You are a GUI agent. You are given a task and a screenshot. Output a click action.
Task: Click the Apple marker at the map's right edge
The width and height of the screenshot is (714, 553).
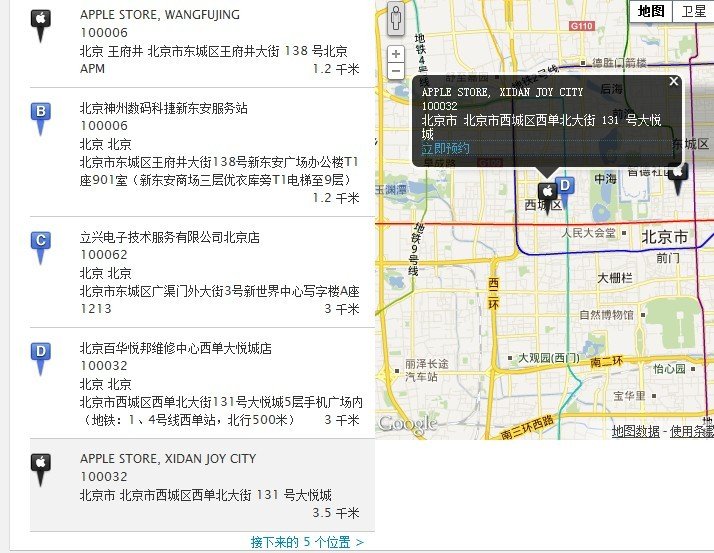[x=678, y=179]
